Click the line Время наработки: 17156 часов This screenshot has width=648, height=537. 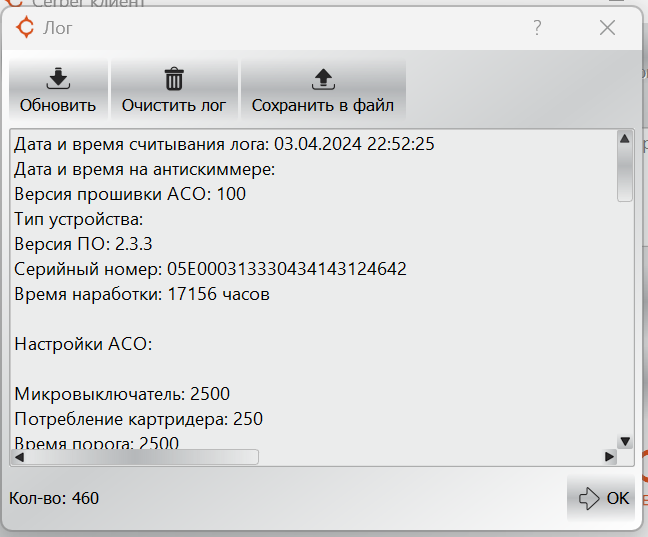tap(142, 294)
